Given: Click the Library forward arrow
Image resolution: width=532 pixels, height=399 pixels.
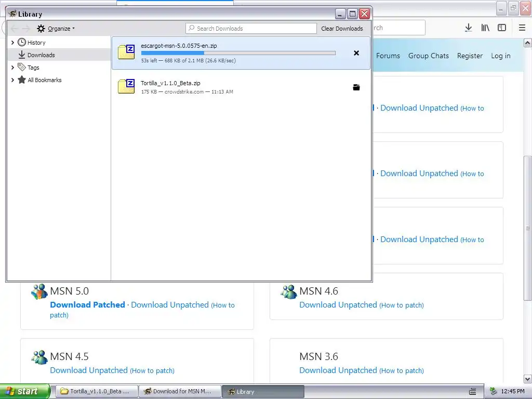Looking at the screenshot, I should tap(26, 29).
